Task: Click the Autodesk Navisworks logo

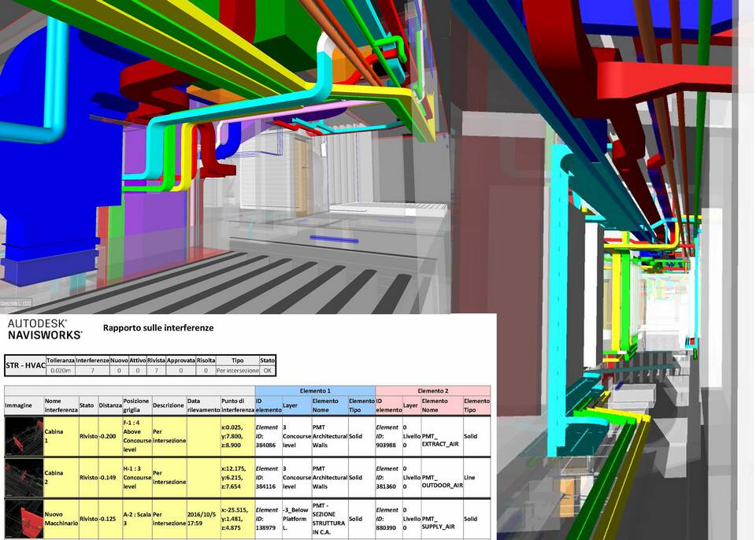Action: (44, 329)
